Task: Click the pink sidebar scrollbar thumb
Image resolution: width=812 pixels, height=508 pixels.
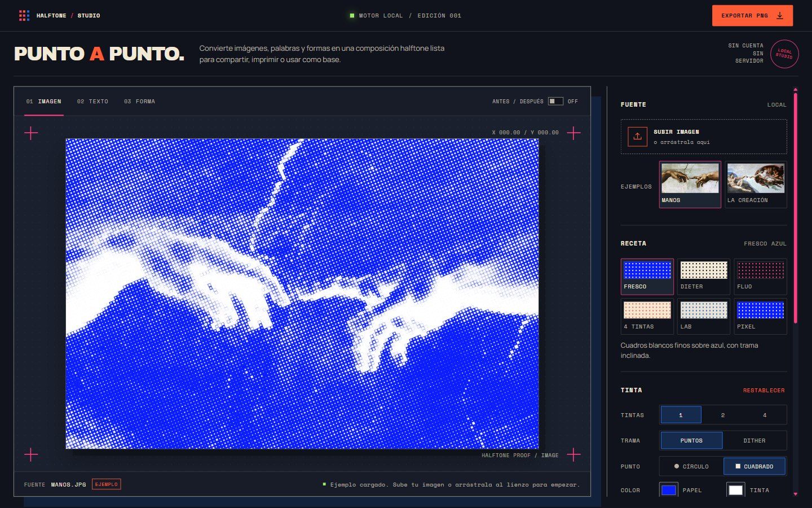Action: pyautogui.click(x=796, y=207)
